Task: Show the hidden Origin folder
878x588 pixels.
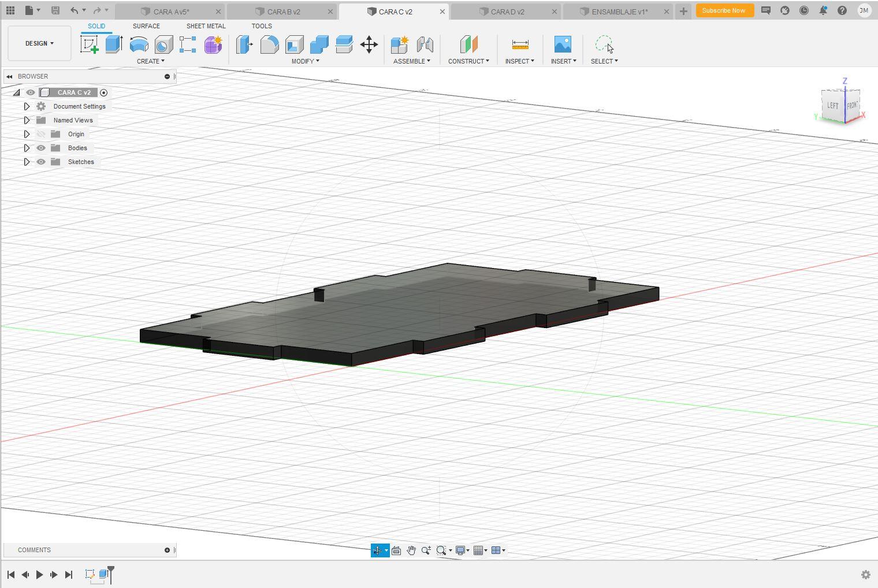Action: [41, 134]
